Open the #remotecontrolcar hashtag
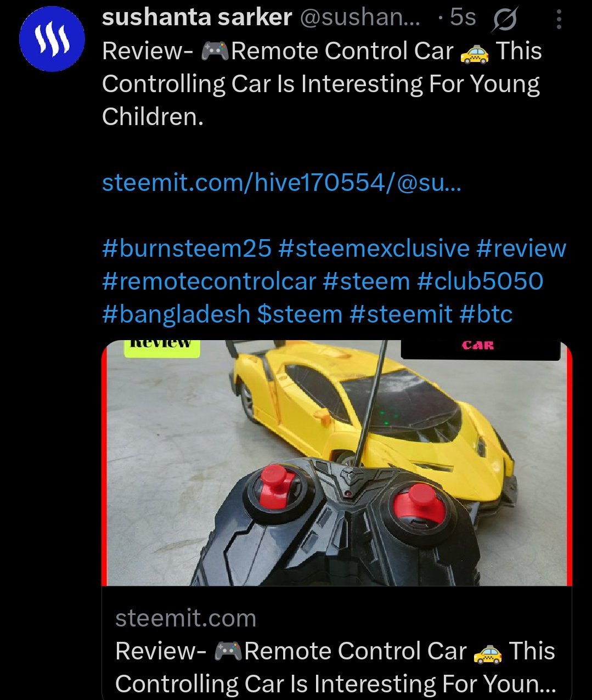This screenshot has width=592, height=700. [x=209, y=281]
